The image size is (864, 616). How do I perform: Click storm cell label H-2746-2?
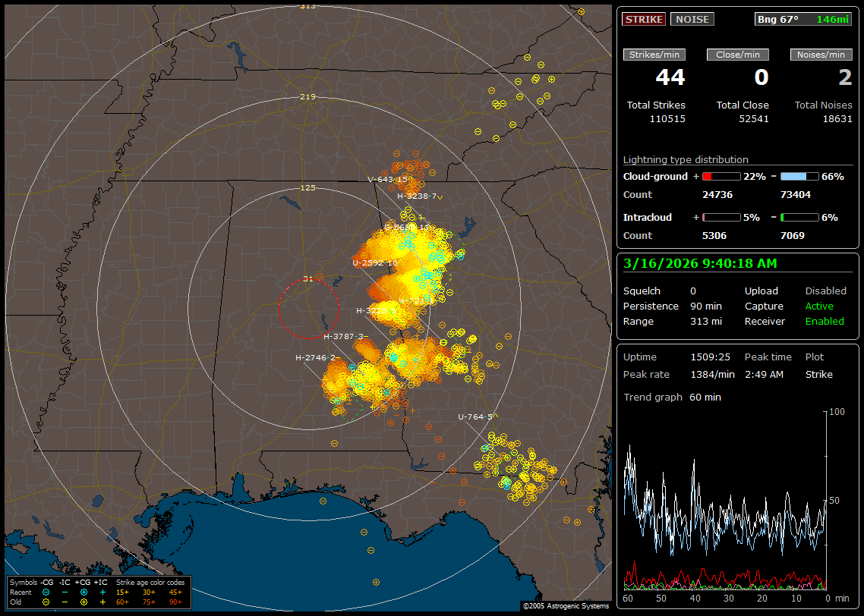coord(317,357)
